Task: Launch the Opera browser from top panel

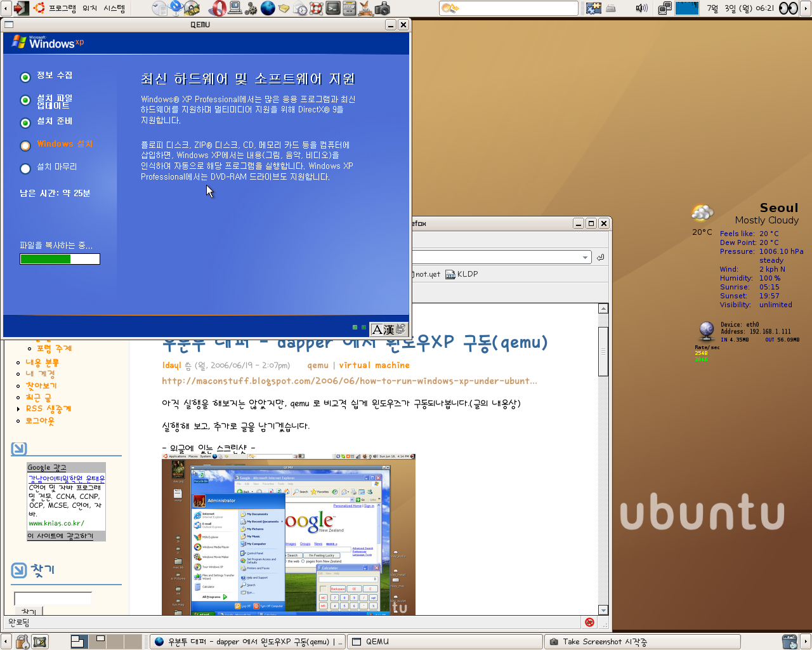Action: [x=218, y=8]
